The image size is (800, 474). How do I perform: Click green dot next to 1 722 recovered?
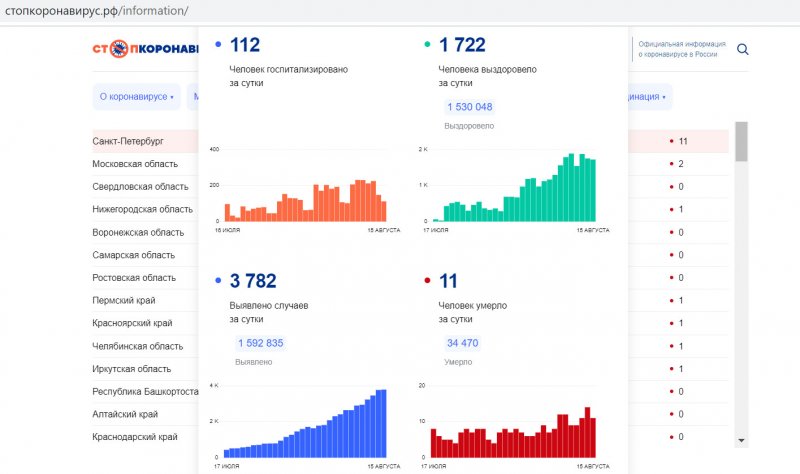coord(427,45)
